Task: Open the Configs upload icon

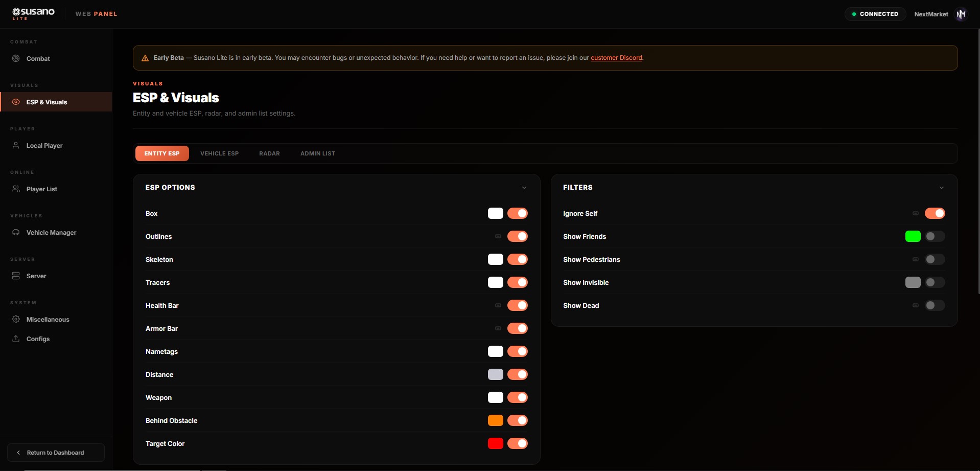Action: tap(16, 339)
